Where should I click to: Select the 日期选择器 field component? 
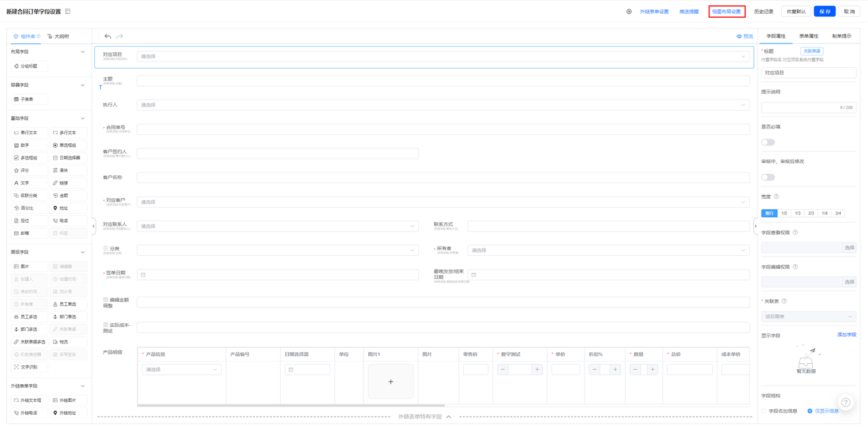68,158
